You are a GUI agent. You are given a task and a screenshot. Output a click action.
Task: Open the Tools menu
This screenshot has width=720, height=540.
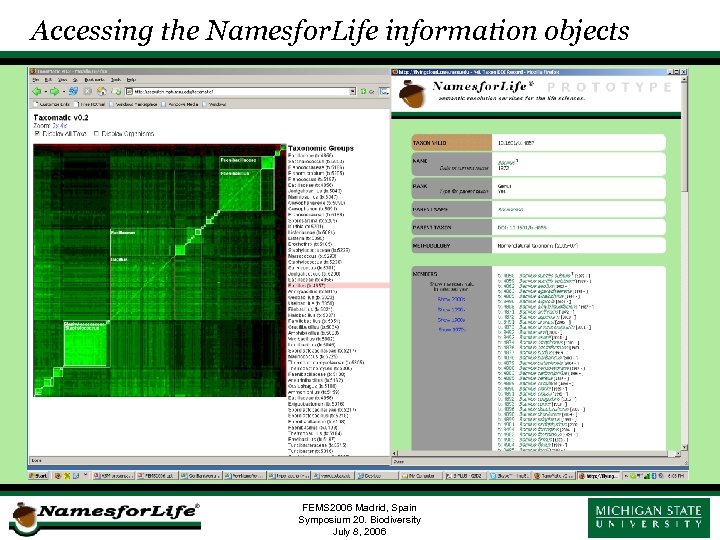point(116,79)
